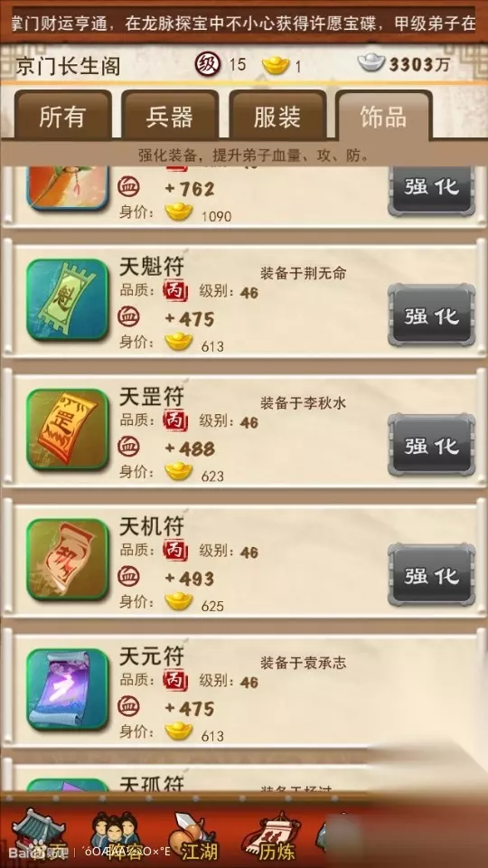Tap the sect level badge icon

pyautogui.click(x=208, y=64)
